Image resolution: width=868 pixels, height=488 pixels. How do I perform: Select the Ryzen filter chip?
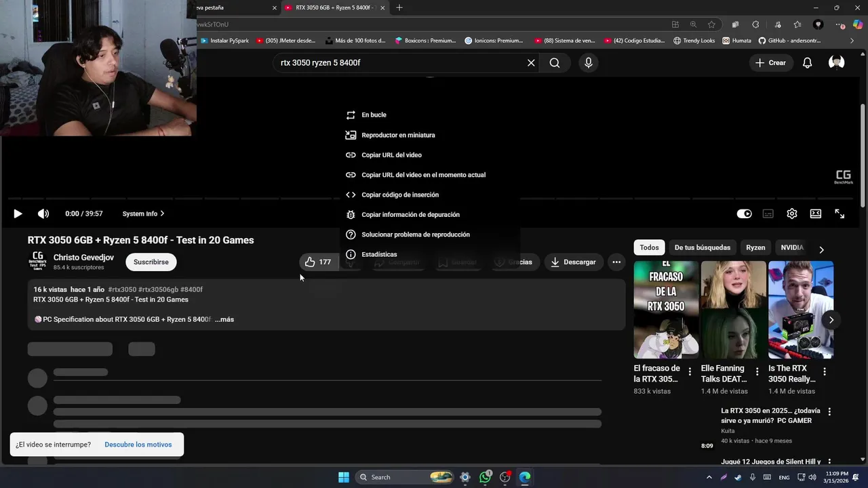point(755,247)
